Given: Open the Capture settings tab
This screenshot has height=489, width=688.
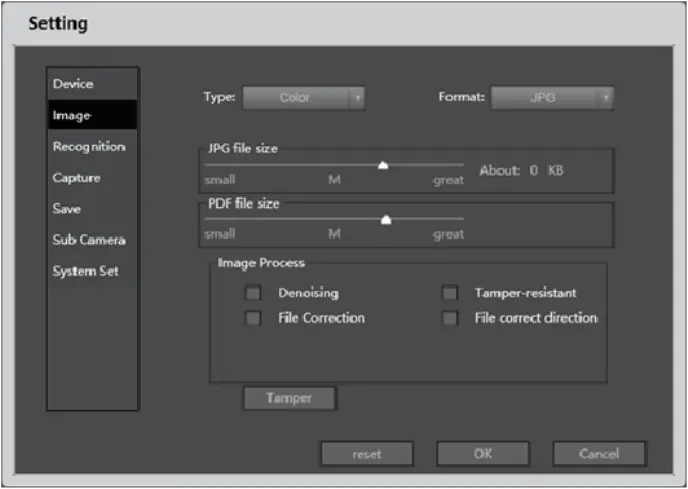Looking at the screenshot, I should pyautogui.click(x=76, y=178).
